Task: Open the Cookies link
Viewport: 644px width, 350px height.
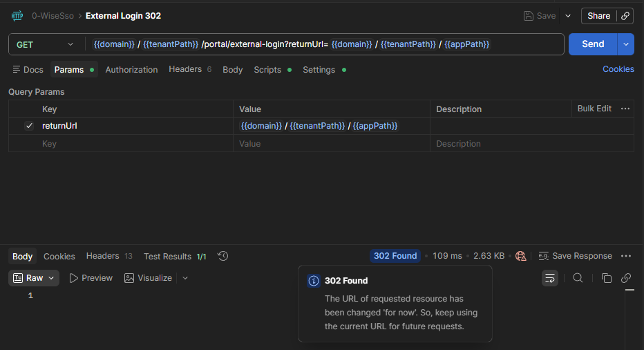Action: point(618,69)
